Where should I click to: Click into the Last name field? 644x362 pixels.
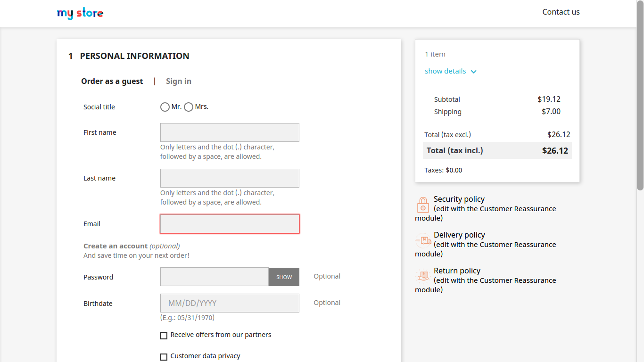pos(230,178)
